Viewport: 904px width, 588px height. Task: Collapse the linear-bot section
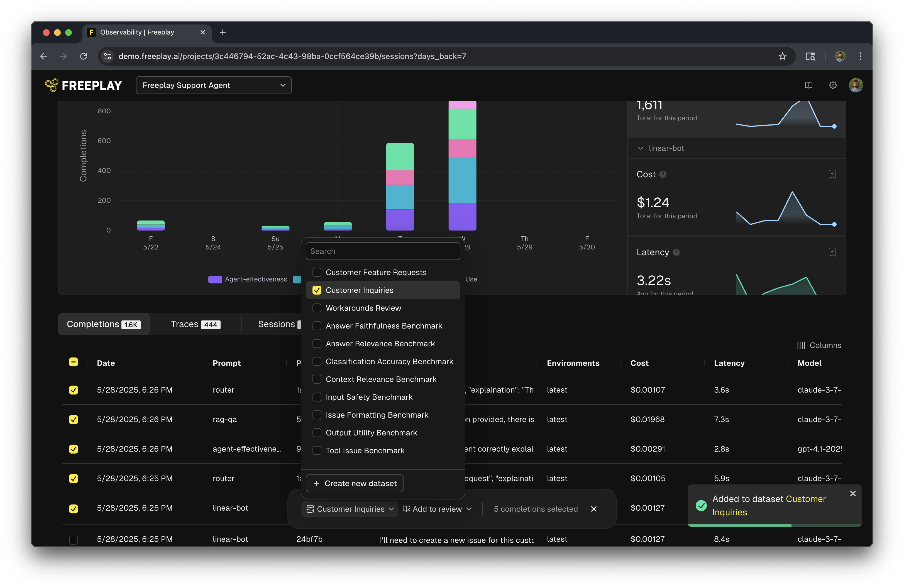pyautogui.click(x=640, y=148)
